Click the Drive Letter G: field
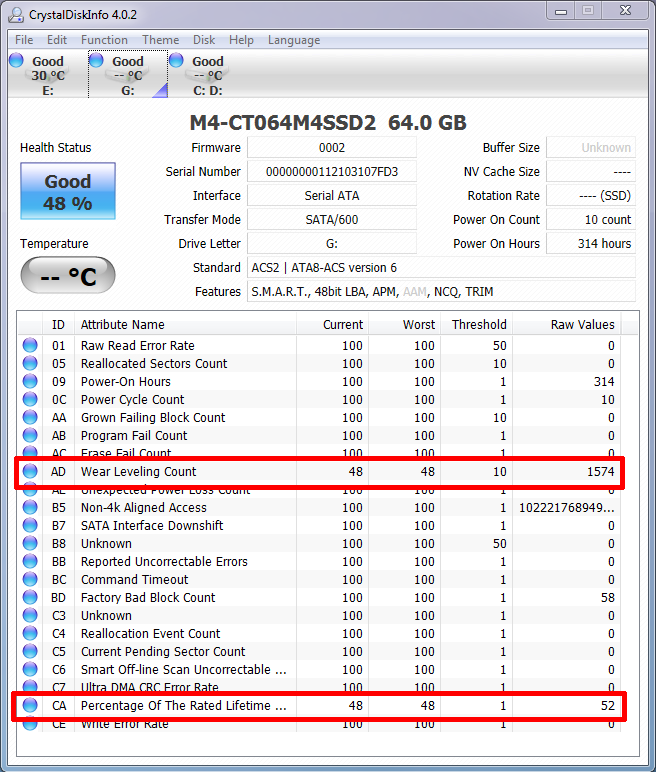Viewport: 656px width, 772px height. pyautogui.click(x=332, y=244)
